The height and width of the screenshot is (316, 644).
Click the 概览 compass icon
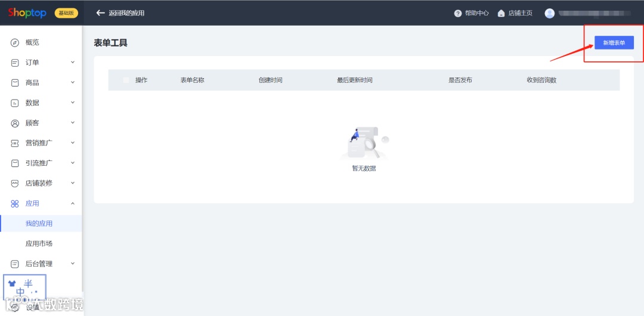pos(15,42)
